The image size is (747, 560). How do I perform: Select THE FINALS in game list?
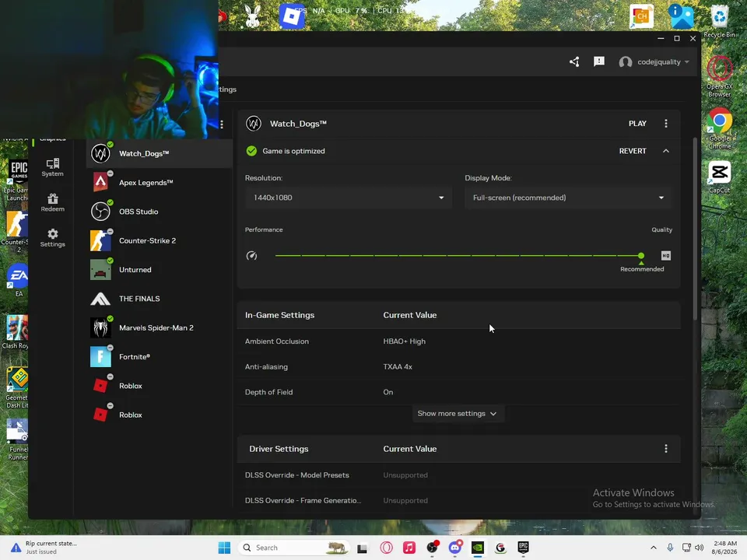coord(159,299)
